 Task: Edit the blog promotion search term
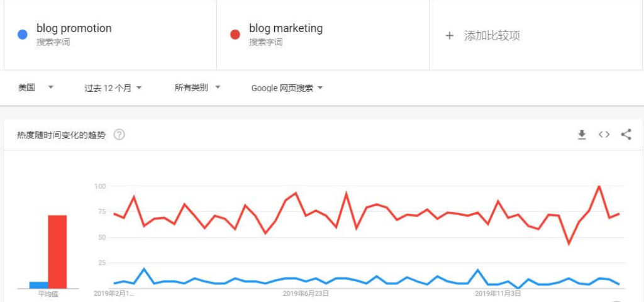click(x=74, y=28)
